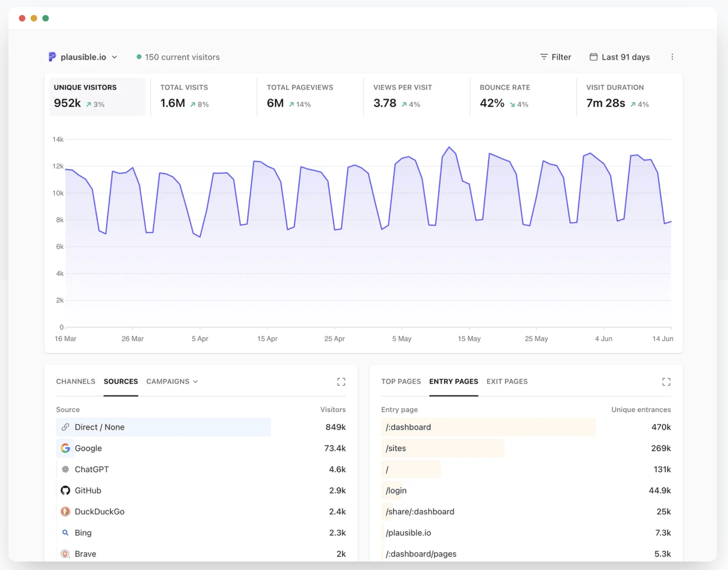Select the Total Pageviews metric card
The width and height of the screenshot is (728, 570).
pos(310,97)
